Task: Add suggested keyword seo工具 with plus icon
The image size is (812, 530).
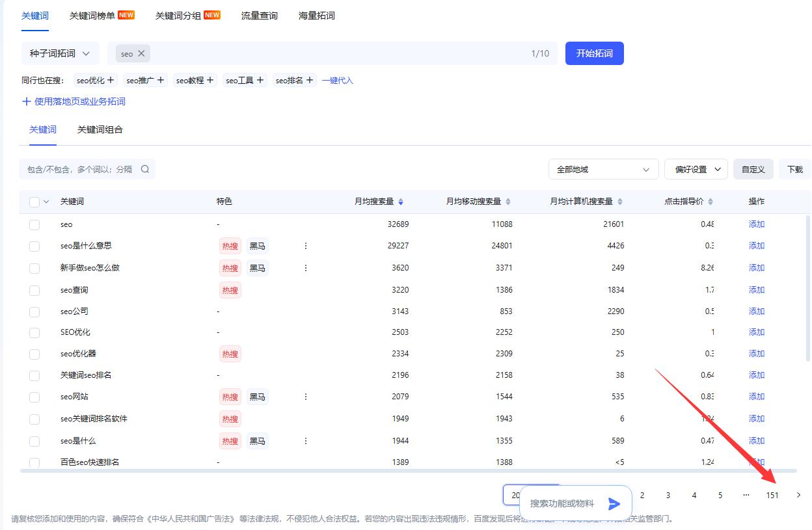Action: [260, 80]
